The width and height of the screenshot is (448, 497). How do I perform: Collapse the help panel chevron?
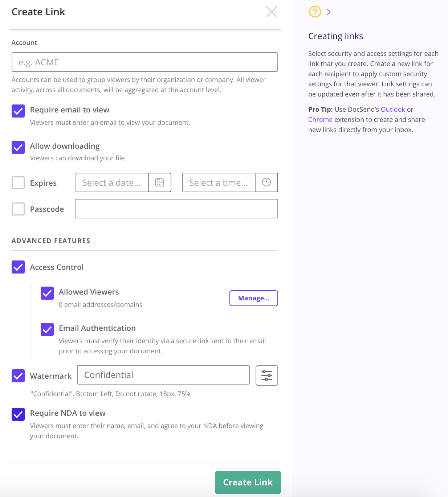click(329, 12)
